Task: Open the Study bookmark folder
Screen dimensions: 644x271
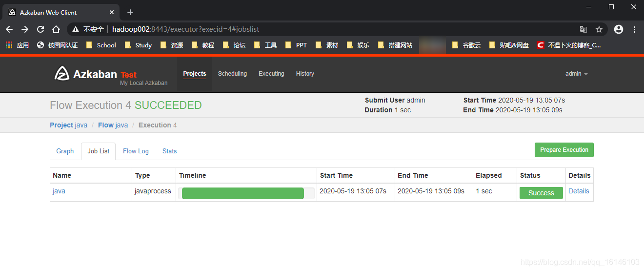Action: click(x=138, y=45)
